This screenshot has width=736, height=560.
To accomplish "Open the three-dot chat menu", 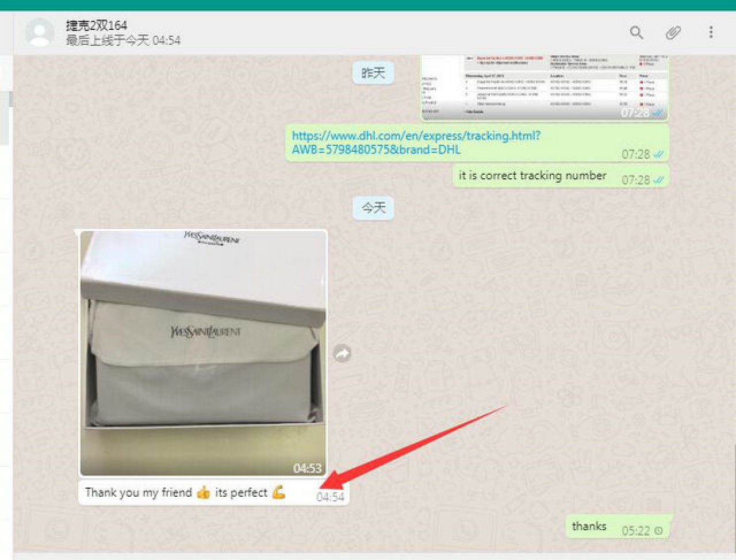I will pyautogui.click(x=711, y=33).
